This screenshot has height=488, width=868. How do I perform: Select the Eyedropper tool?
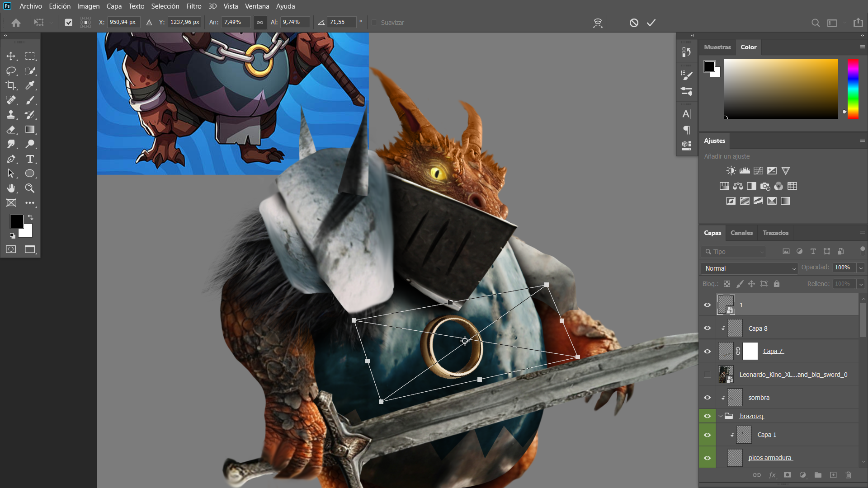coord(30,85)
